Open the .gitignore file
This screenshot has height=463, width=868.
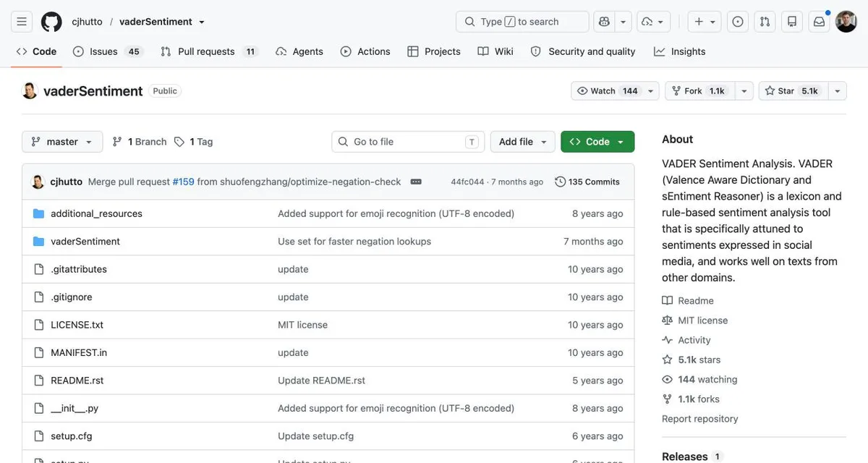click(71, 297)
